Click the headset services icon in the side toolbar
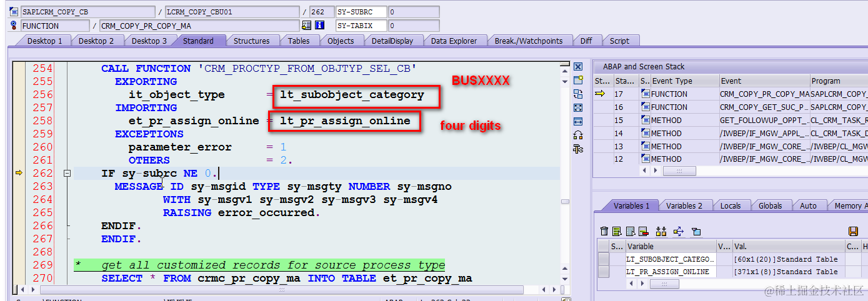868x301 pixels. [578, 136]
